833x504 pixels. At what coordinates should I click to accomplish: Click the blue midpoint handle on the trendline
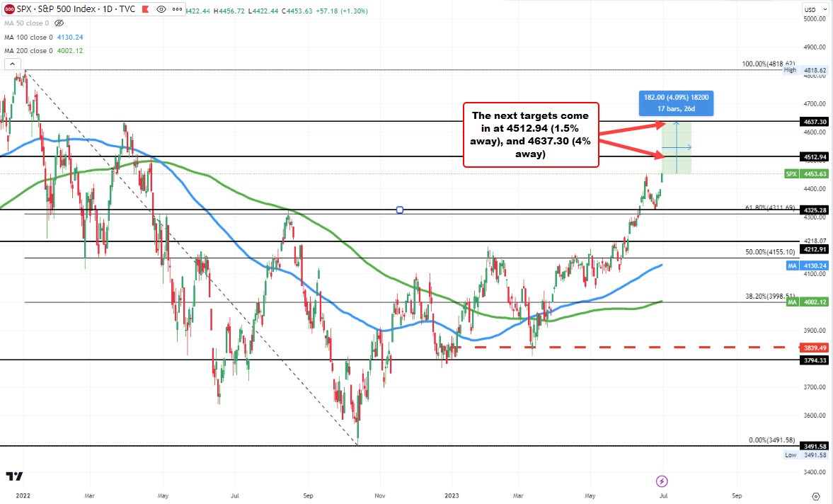[399, 210]
